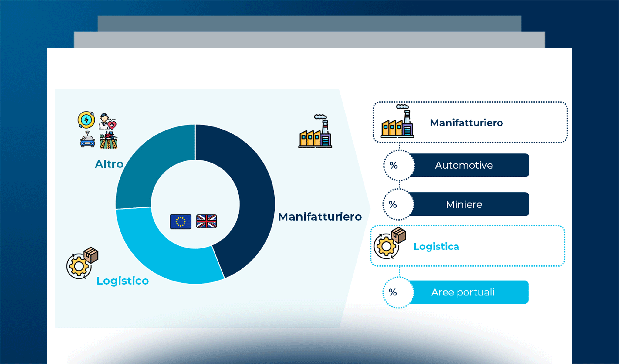
Task: Click the agriculture tractor field icon
Action: point(108,140)
